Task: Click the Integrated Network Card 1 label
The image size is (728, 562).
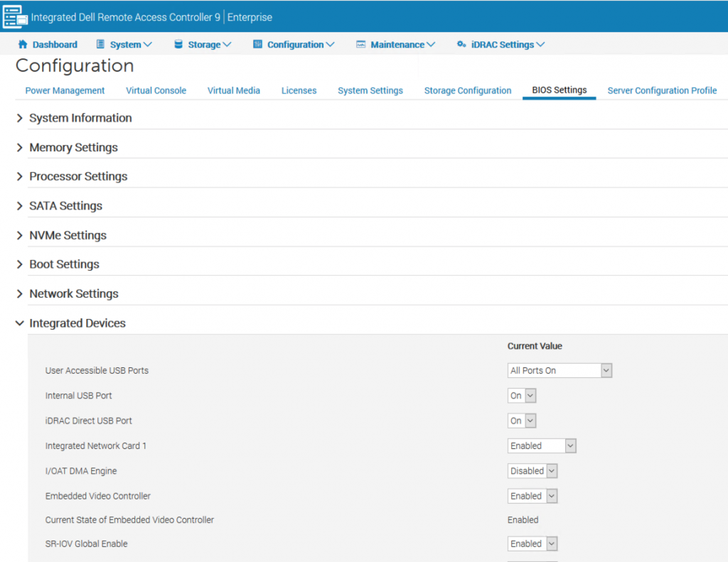Action: (x=96, y=445)
